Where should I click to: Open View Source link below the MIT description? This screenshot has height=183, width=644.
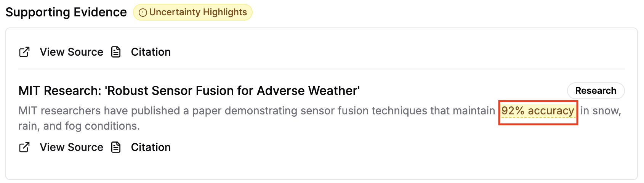(71, 147)
